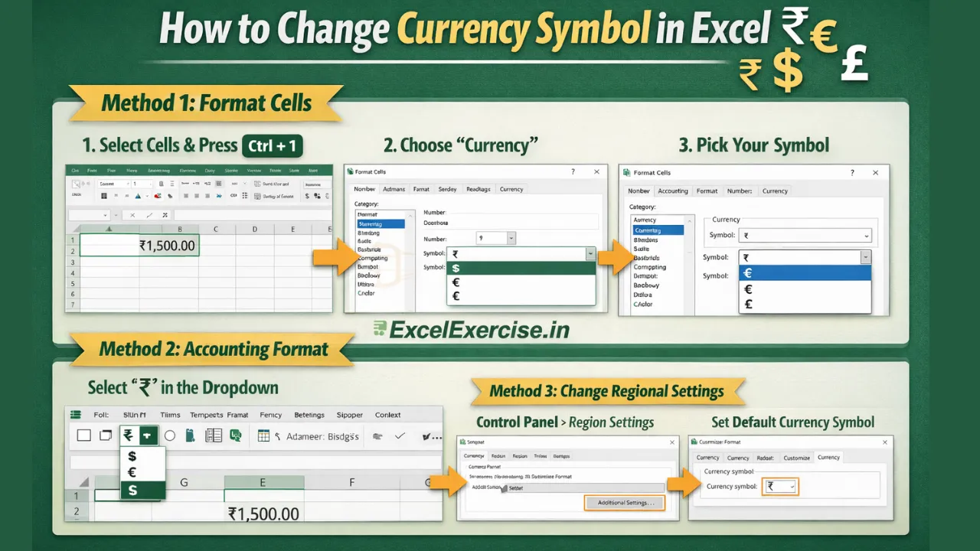
Task: Click the ExcelExercise.in shopping cart logo
Action: (x=377, y=329)
